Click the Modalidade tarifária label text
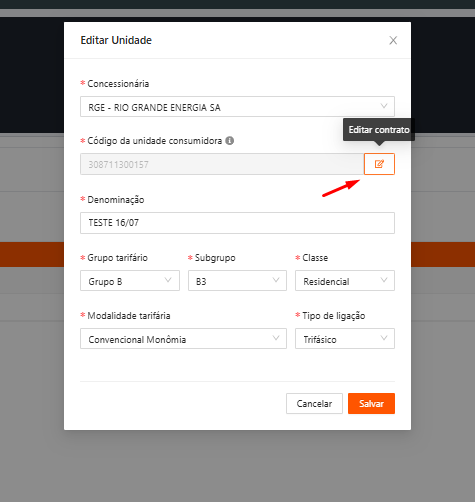The image size is (475, 502). (x=129, y=316)
